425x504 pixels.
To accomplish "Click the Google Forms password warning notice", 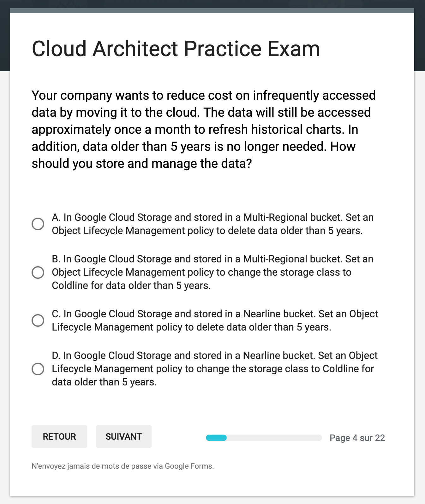I will point(123,466).
